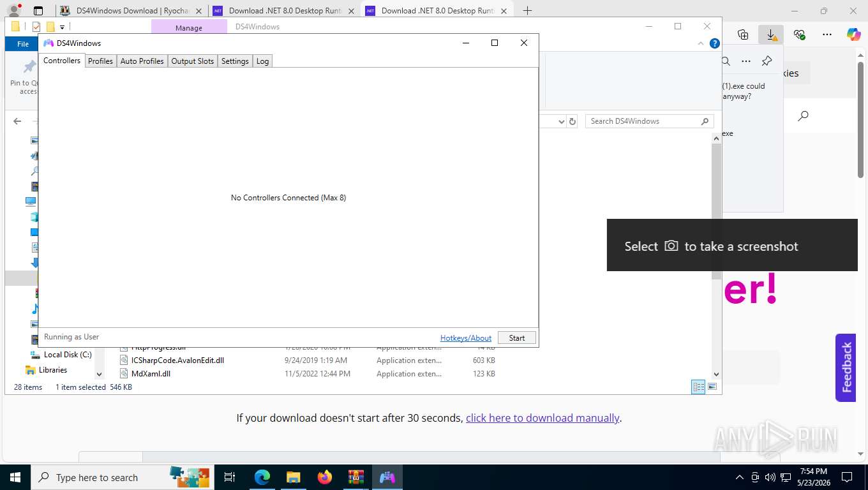Close the DS4Windows Download browser tab
This screenshot has height=490, width=868.
pos(198,11)
